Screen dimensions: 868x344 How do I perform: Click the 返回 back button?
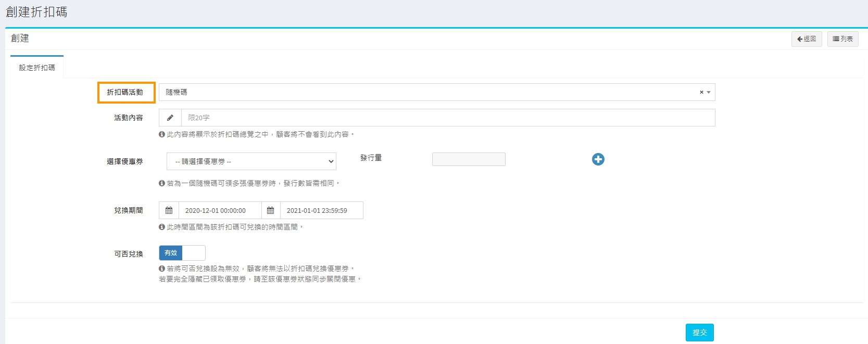tap(806, 39)
